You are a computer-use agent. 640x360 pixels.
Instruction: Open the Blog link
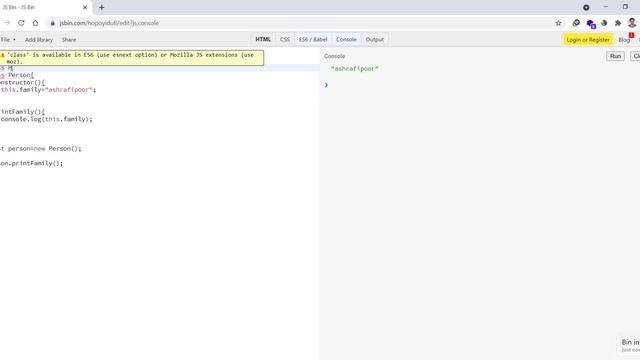tap(624, 40)
